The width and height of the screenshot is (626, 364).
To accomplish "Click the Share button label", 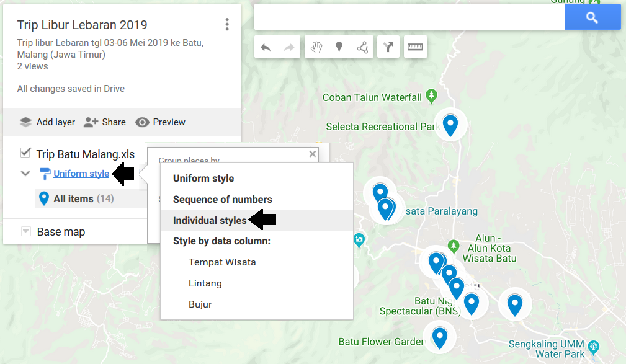I will 114,122.
